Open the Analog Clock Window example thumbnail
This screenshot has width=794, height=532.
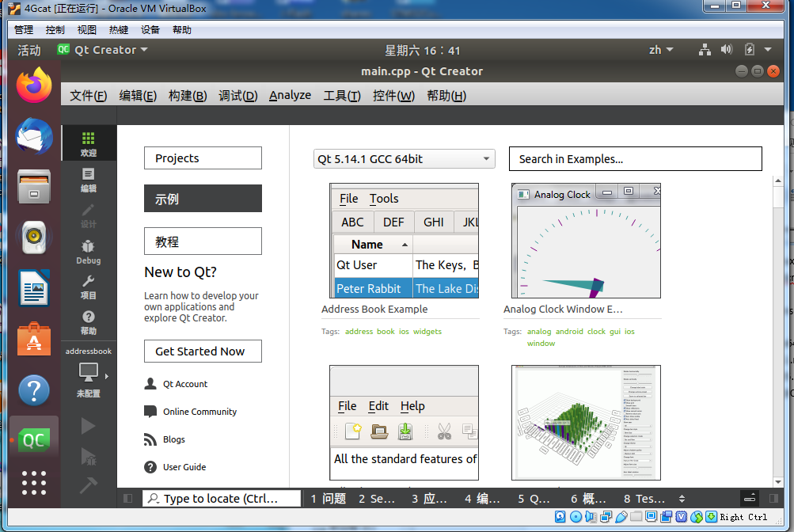(586, 241)
